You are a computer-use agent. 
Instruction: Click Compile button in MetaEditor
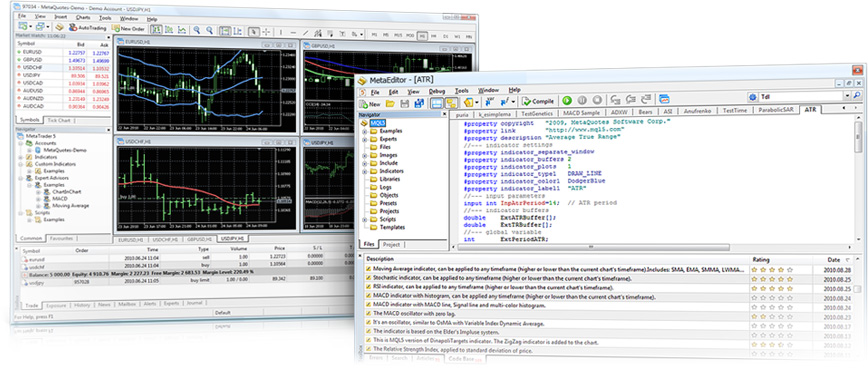click(538, 101)
